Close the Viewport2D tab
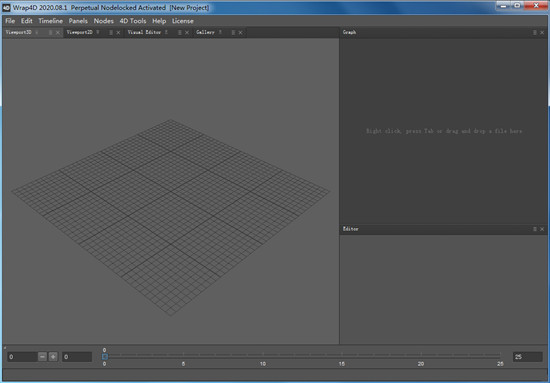Image resolution: width=550 pixels, height=383 pixels. click(x=118, y=33)
